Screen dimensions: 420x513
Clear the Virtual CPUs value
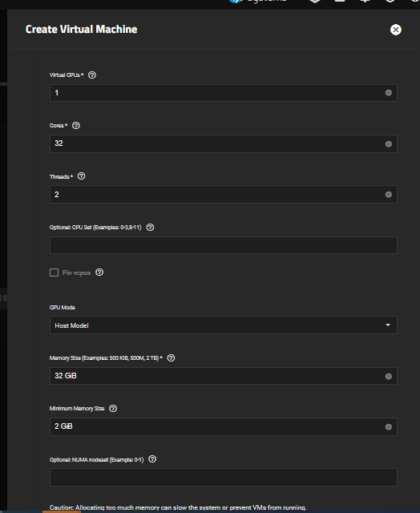(x=388, y=93)
